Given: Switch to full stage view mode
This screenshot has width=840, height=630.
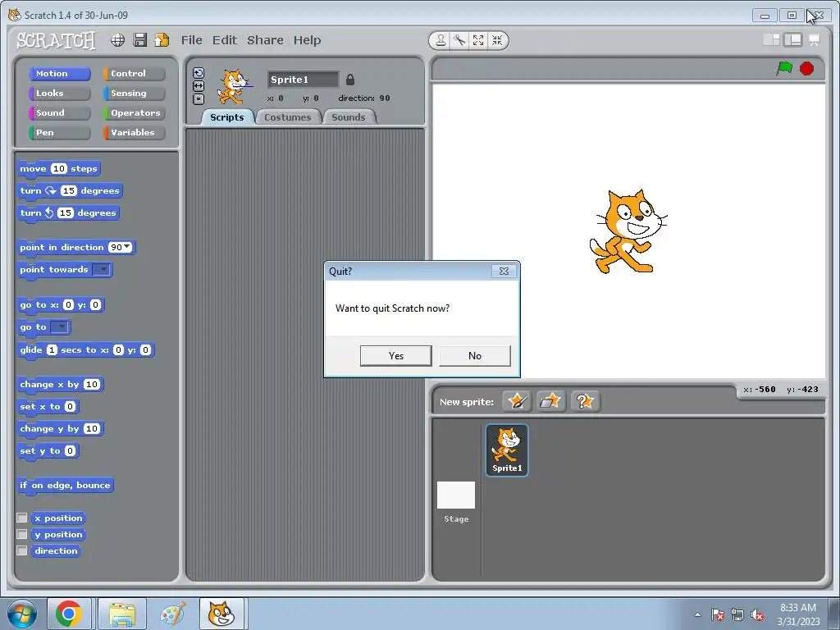Looking at the screenshot, I should 793,39.
